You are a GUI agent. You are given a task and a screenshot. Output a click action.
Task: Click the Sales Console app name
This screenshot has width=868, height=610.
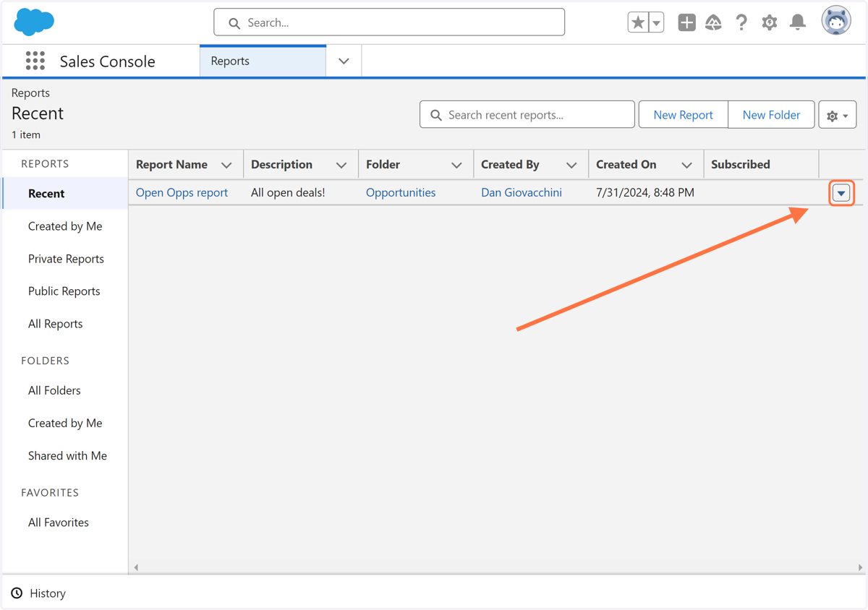pyautogui.click(x=107, y=61)
